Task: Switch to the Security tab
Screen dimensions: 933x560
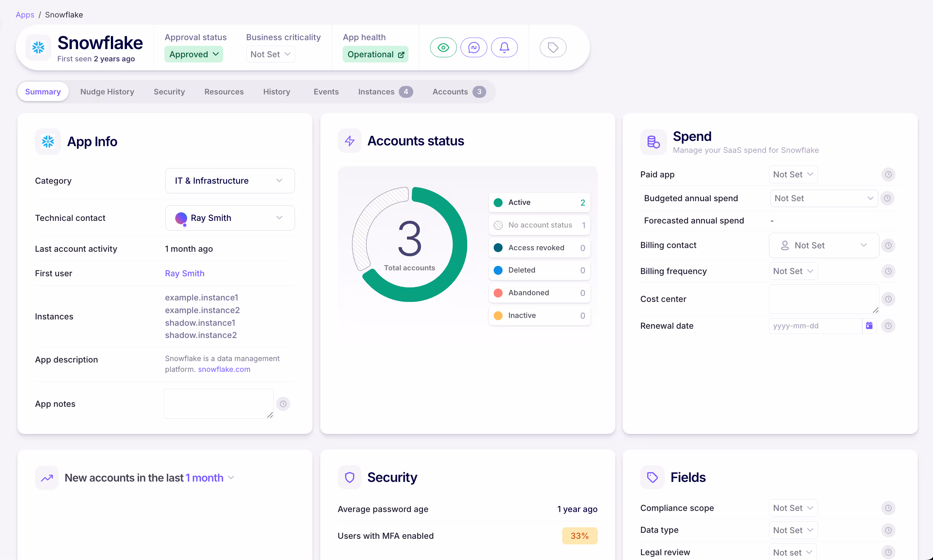Action: point(169,92)
